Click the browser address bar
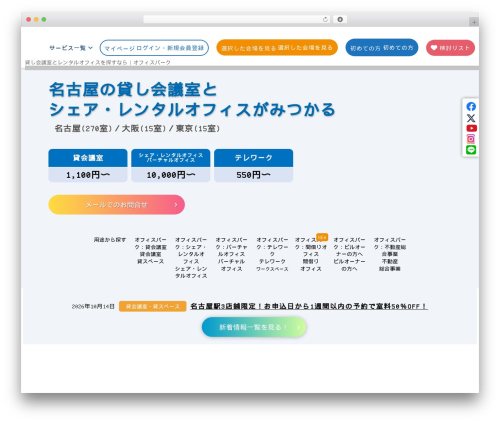Image resolution: width=500 pixels, height=423 pixels. (x=237, y=19)
